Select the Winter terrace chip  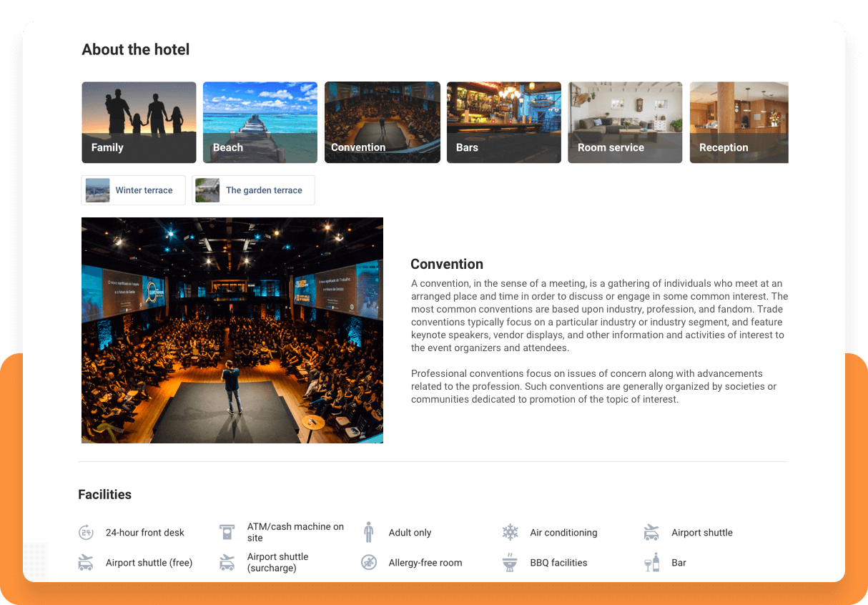coord(133,190)
